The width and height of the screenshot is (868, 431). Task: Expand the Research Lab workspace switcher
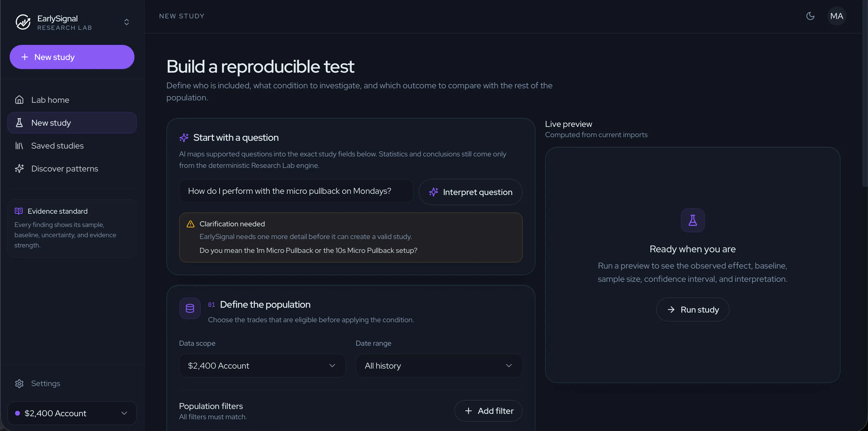pyautogui.click(x=126, y=22)
